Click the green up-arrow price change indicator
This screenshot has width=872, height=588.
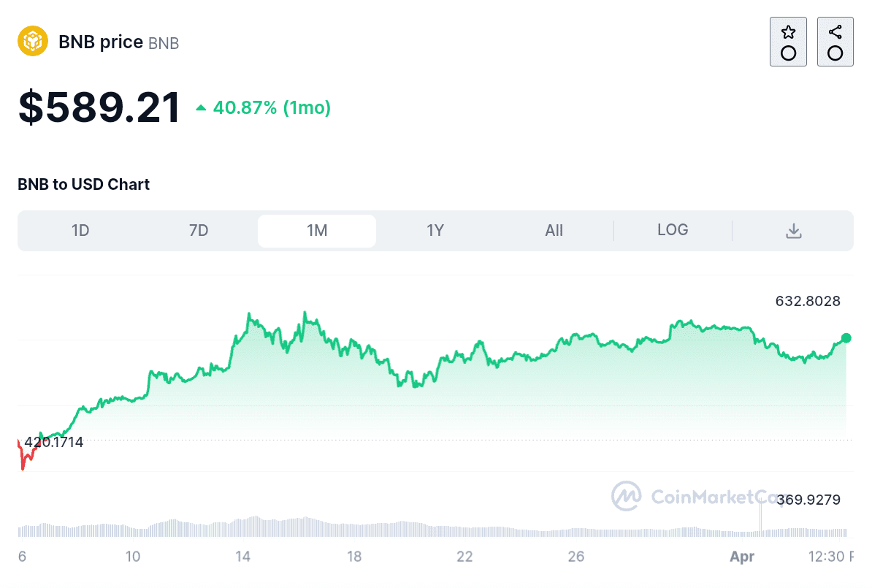point(201,109)
